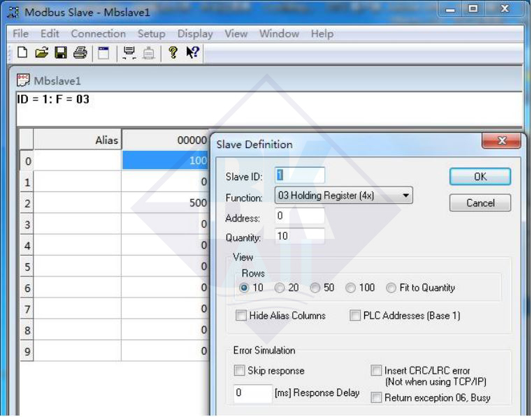Screen dimensions: 532x417
Task: Click Cancel in Slave Definition dialog
Action: point(480,203)
